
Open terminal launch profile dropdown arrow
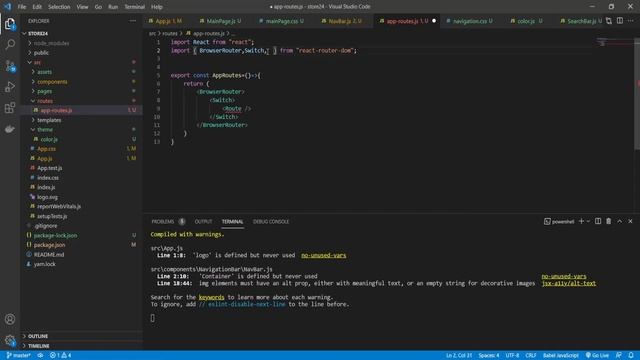[x=588, y=221]
